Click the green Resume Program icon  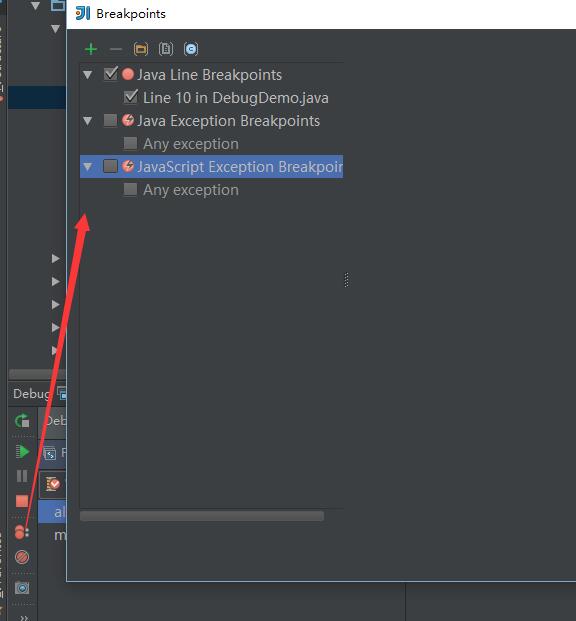(x=22, y=451)
